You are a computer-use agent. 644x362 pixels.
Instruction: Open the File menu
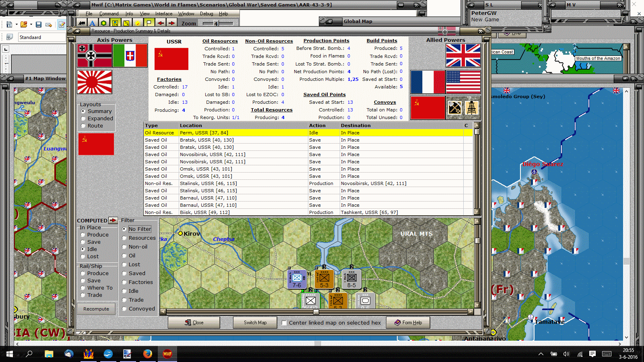click(89, 14)
